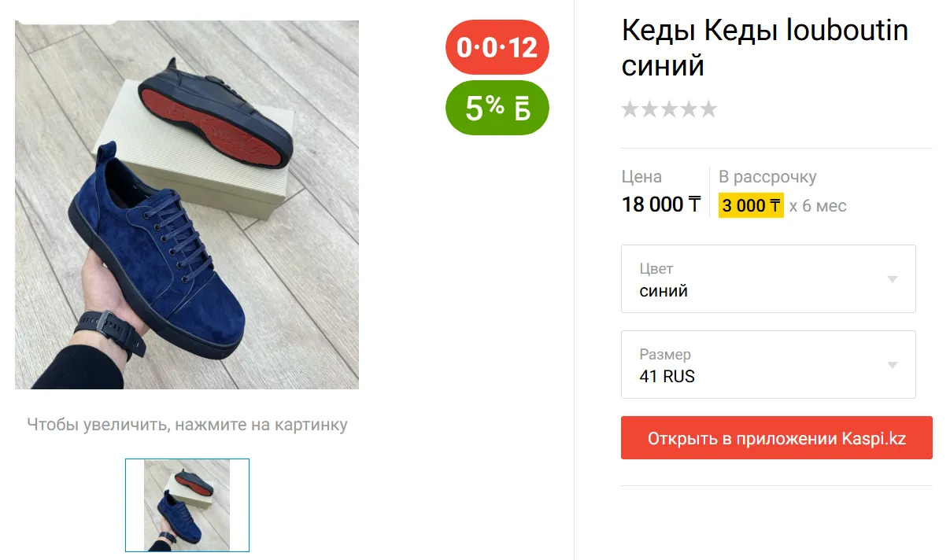Click the arrow in the Размер field
The width and height of the screenshot is (950, 560).
pos(893,365)
